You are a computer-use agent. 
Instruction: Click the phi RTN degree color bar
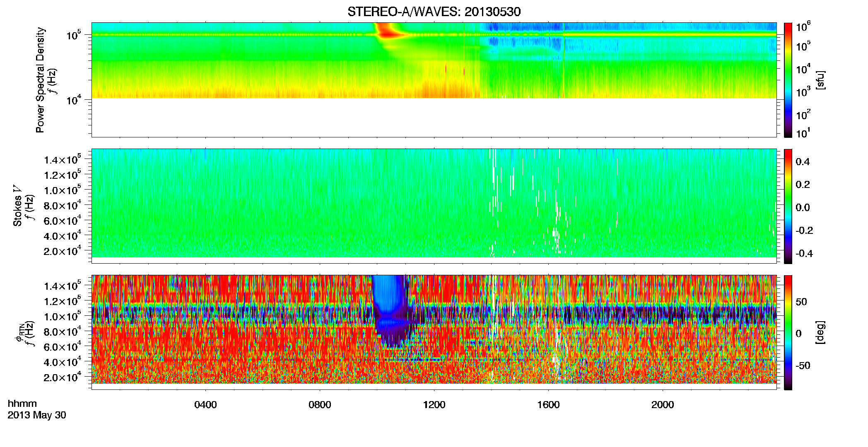click(x=788, y=332)
